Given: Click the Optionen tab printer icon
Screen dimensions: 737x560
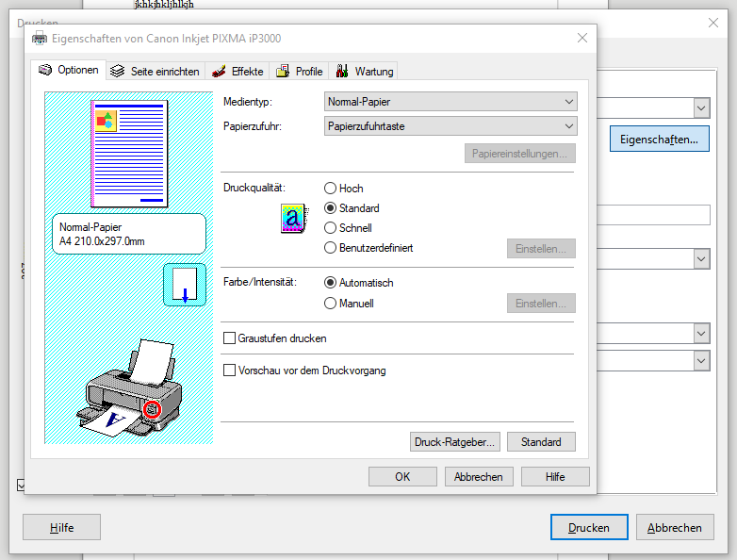Looking at the screenshot, I should pos(45,70).
